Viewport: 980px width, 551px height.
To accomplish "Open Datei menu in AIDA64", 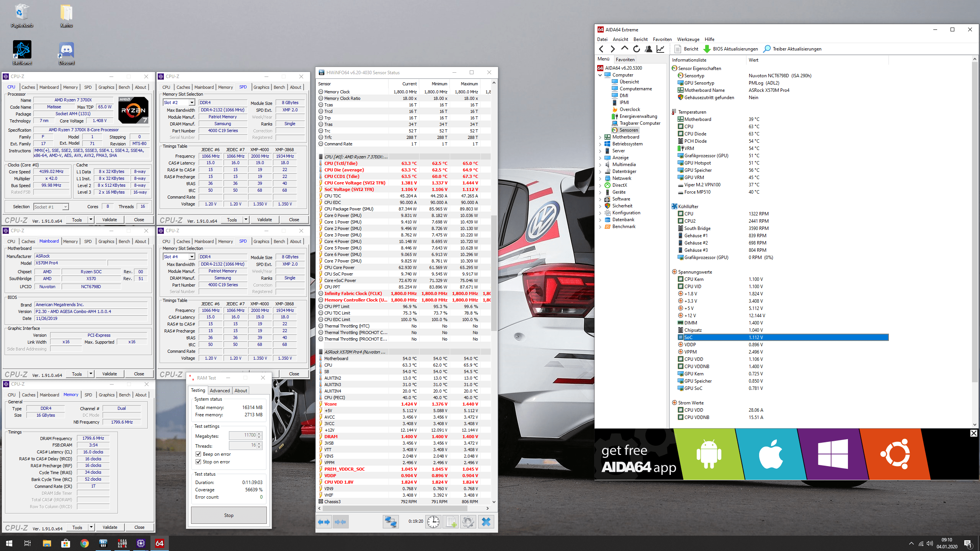I will point(602,39).
